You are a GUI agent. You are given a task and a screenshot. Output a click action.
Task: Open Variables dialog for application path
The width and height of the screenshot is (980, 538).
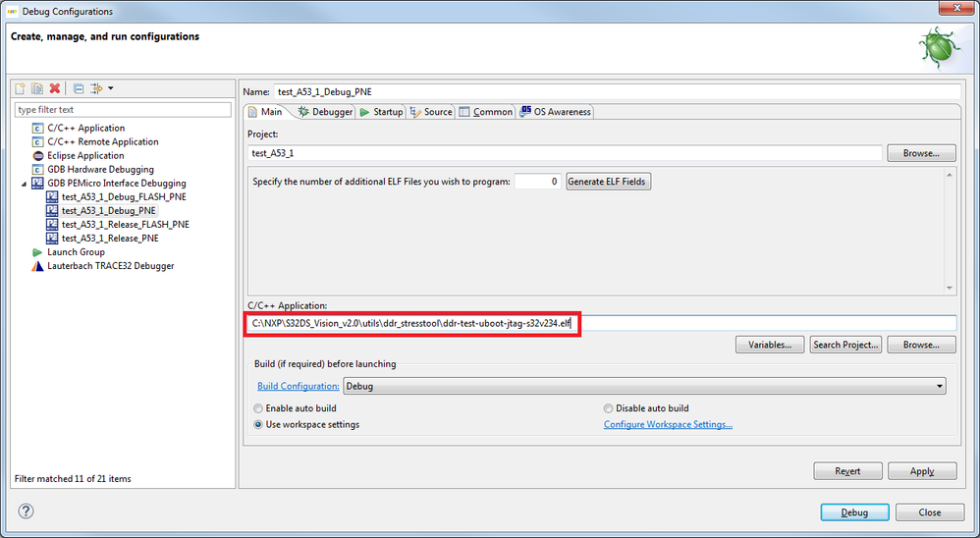(x=770, y=345)
